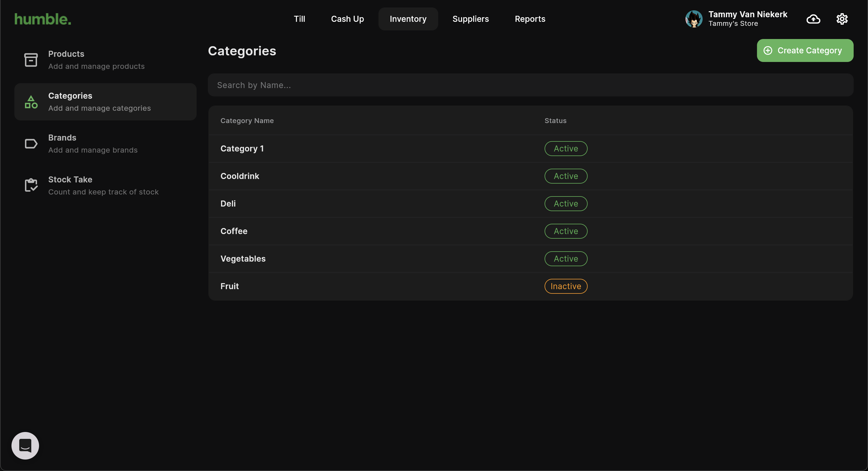Open the Deli category row
Image resolution: width=868 pixels, height=471 pixels.
[530, 204]
